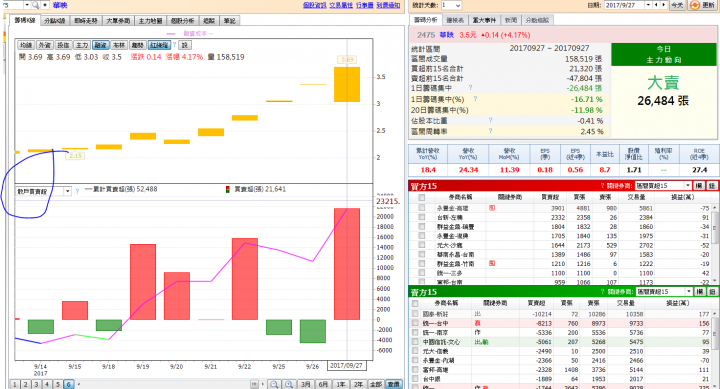
Task: Switch to the 主力地圖 tab
Action: point(151,21)
